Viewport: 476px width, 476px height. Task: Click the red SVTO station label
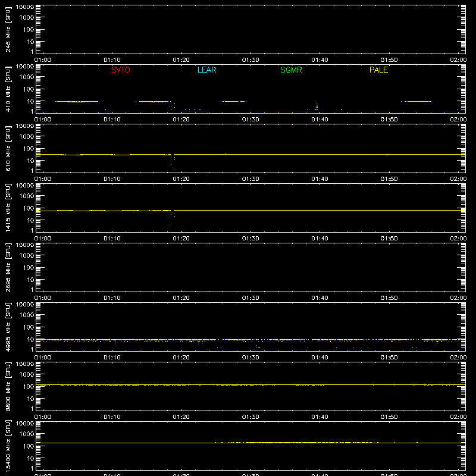[121, 70]
